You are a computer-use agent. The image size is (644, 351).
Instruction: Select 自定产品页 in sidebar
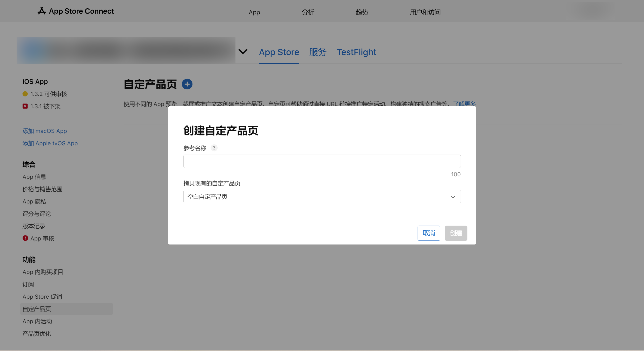(66, 309)
